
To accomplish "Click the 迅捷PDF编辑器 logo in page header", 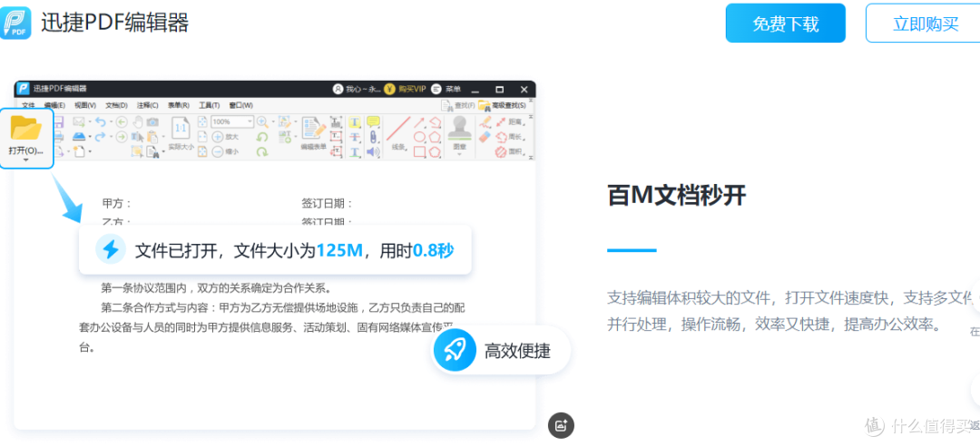I will tap(95, 22).
